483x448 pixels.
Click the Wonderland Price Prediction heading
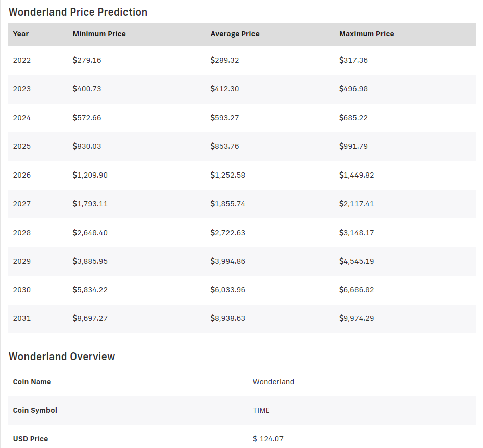(x=78, y=12)
